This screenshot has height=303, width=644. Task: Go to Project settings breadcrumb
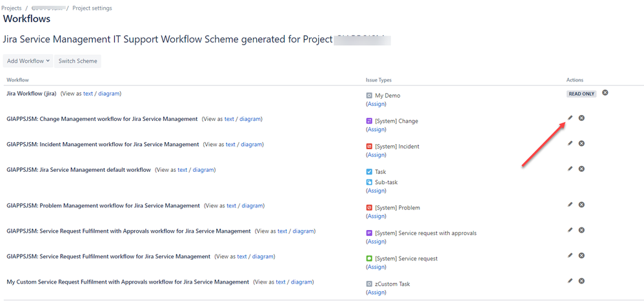pyautogui.click(x=92, y=8)
